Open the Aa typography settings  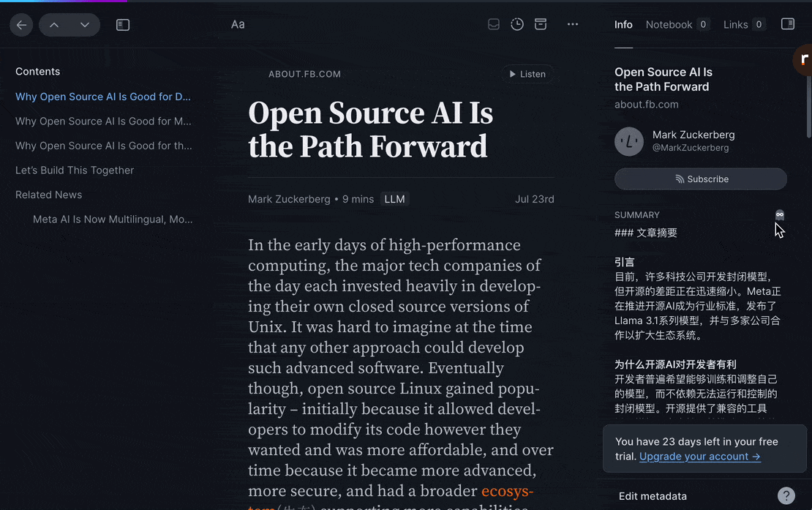238,24
